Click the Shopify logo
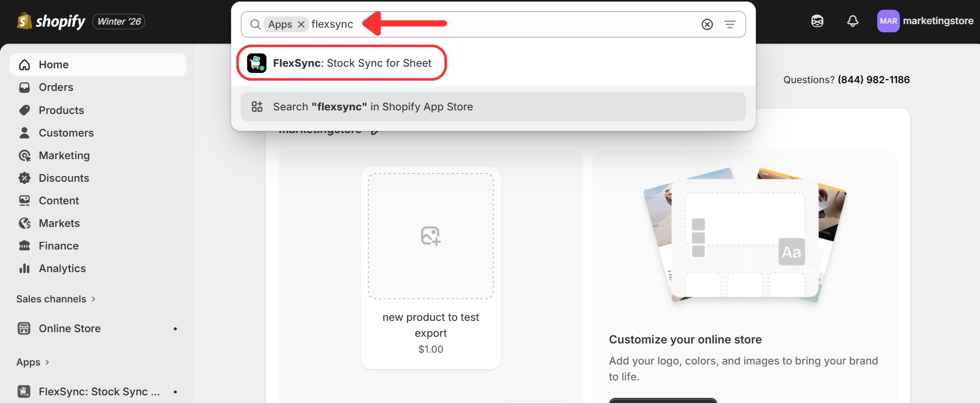Image resolution: width=980 pixels, height=403 pixels. tap(51, 22)
